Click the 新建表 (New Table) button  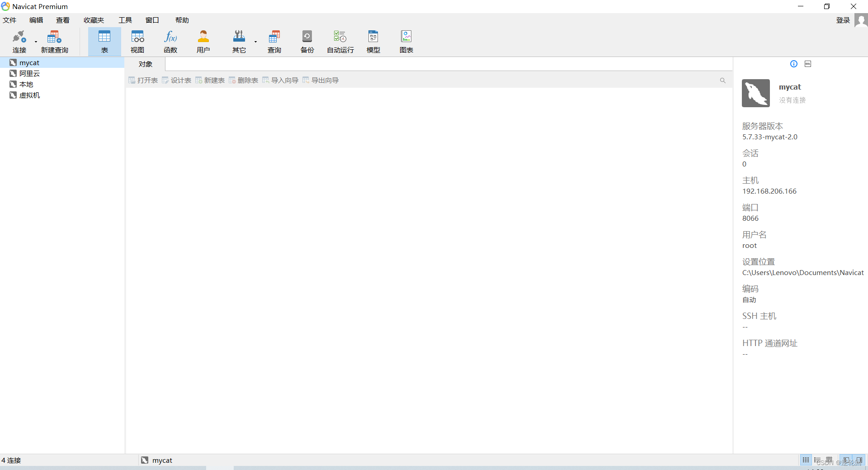pos(210,80)
